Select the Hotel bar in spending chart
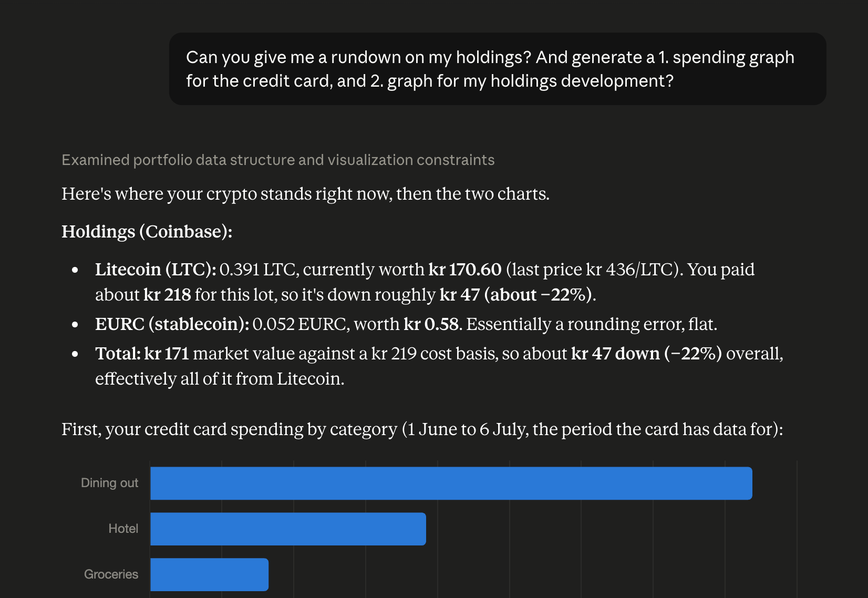Screen dimensions: 868x598 tap(288, 529)
